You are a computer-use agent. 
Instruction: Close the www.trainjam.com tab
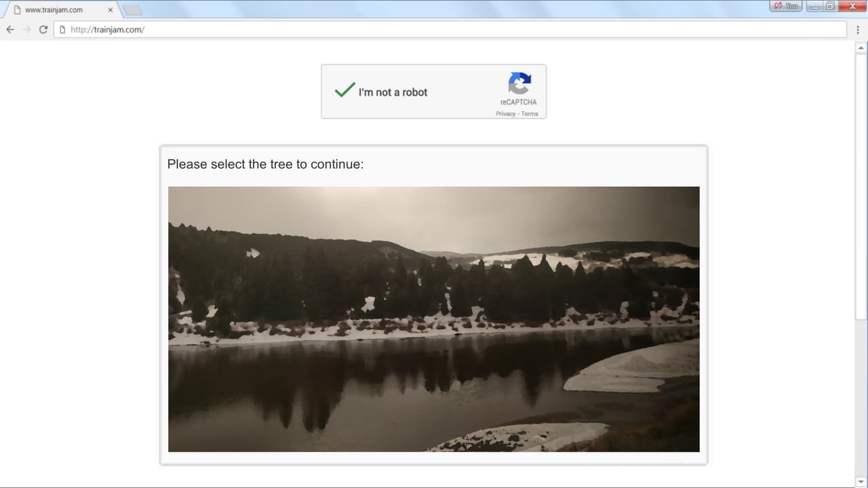(x=111, y=10)
